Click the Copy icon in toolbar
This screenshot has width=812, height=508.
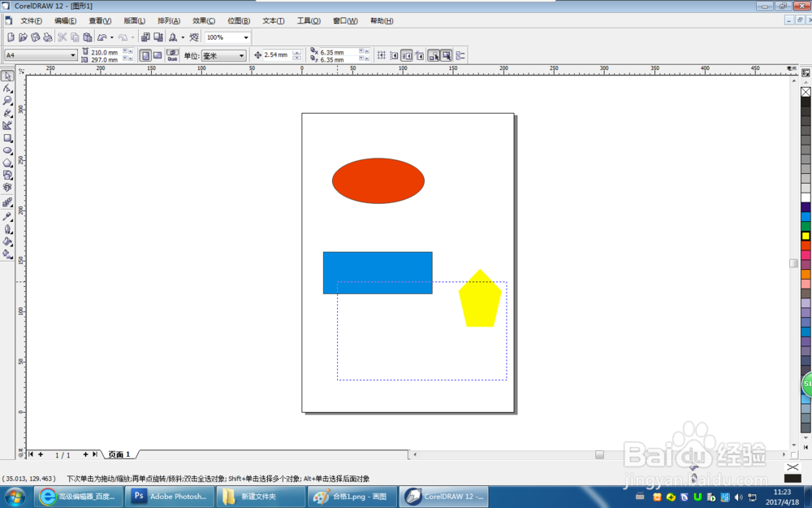[75, 37]
